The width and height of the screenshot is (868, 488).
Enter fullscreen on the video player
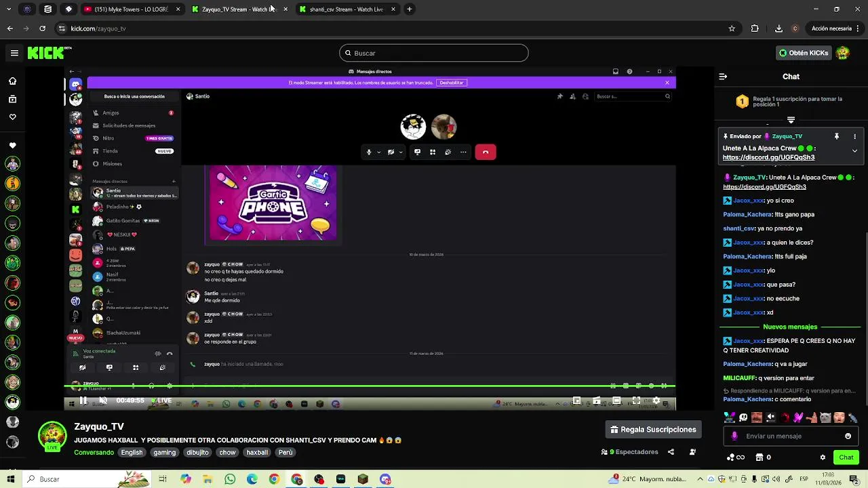[x=636, y=401]
